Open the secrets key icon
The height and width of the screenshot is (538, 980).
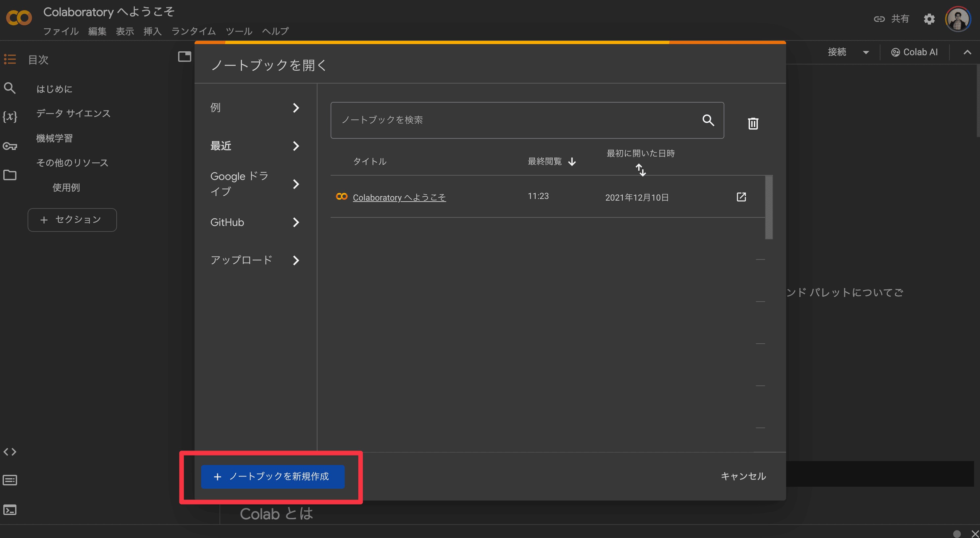tap(10, 146)
